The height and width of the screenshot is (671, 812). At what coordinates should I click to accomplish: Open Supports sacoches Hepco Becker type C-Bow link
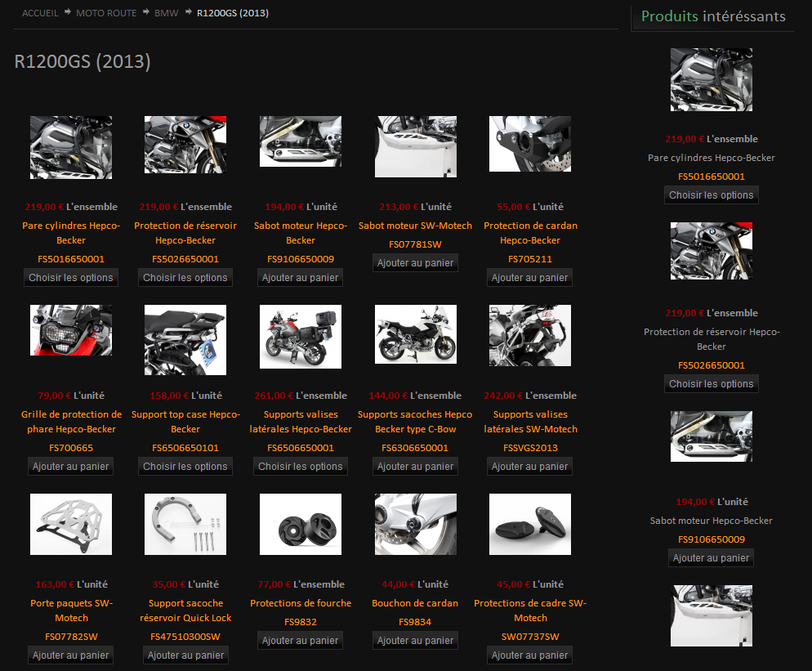(x=415, y=421)
